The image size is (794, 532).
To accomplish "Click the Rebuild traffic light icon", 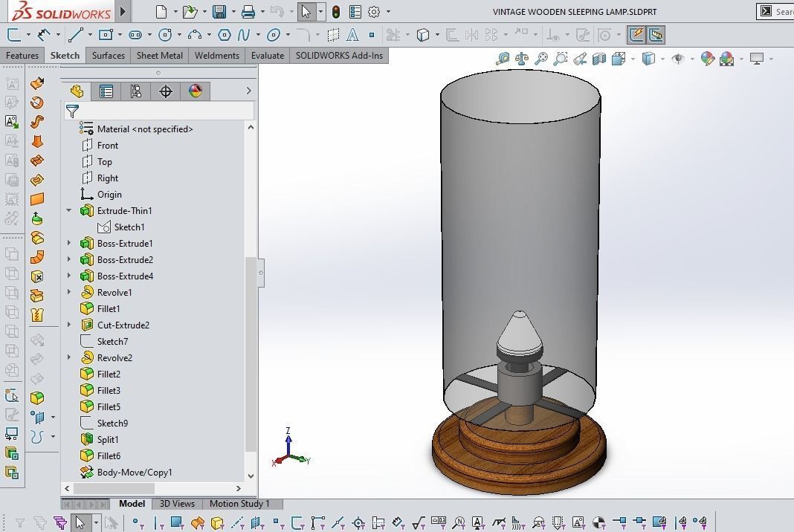I will (x=336, y=12).
